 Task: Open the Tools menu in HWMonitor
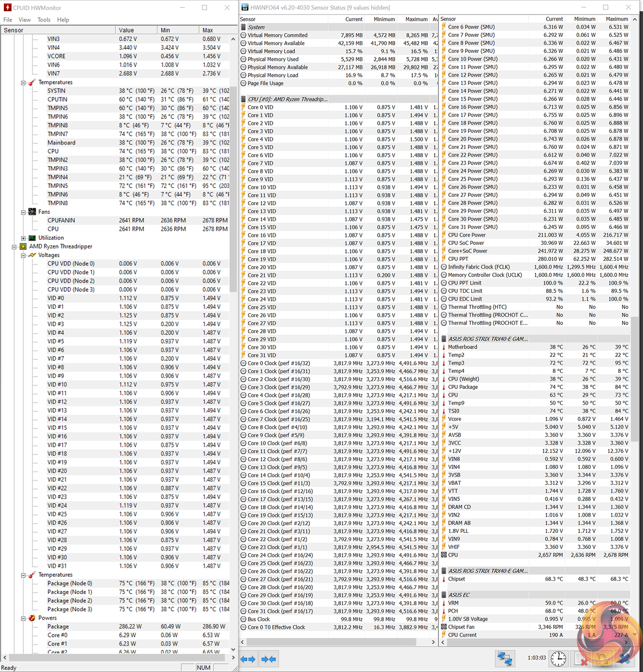[44, 20]
